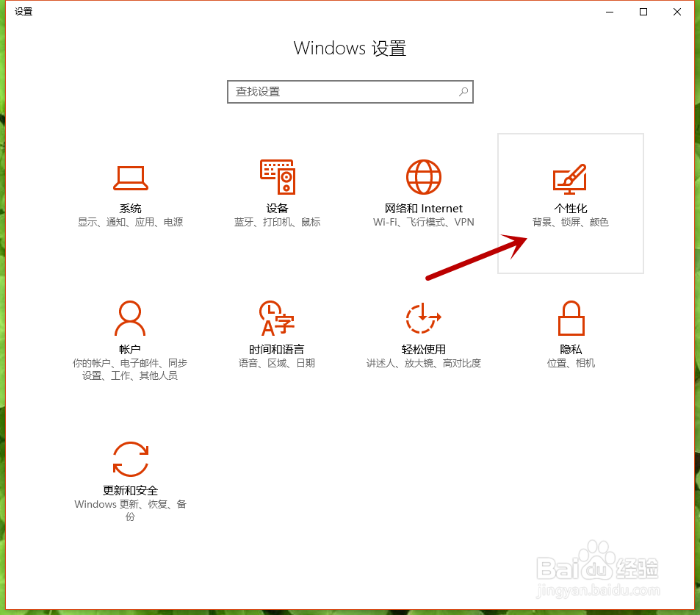Click the 讲述人、放大镜、高对比度 subtitle link
Image resolution: width=700 pixels, height=615 pixels.
[x=423, y=362]
